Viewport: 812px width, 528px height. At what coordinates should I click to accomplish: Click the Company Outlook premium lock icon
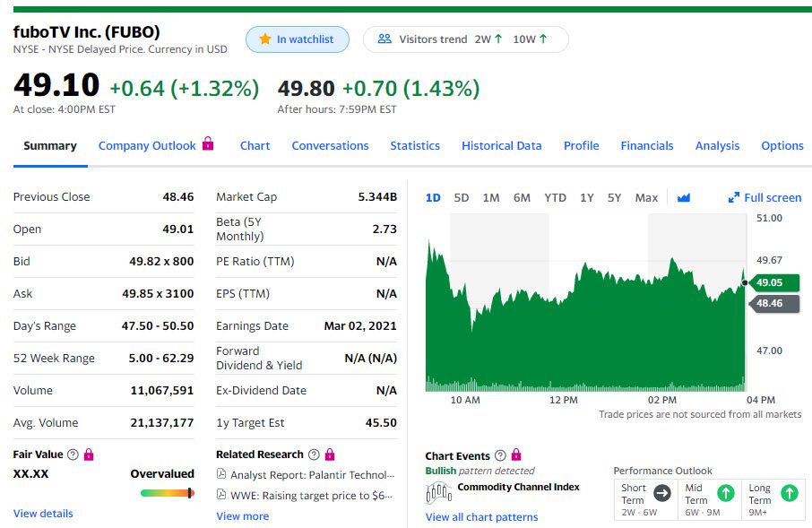(x=208, y=143)
